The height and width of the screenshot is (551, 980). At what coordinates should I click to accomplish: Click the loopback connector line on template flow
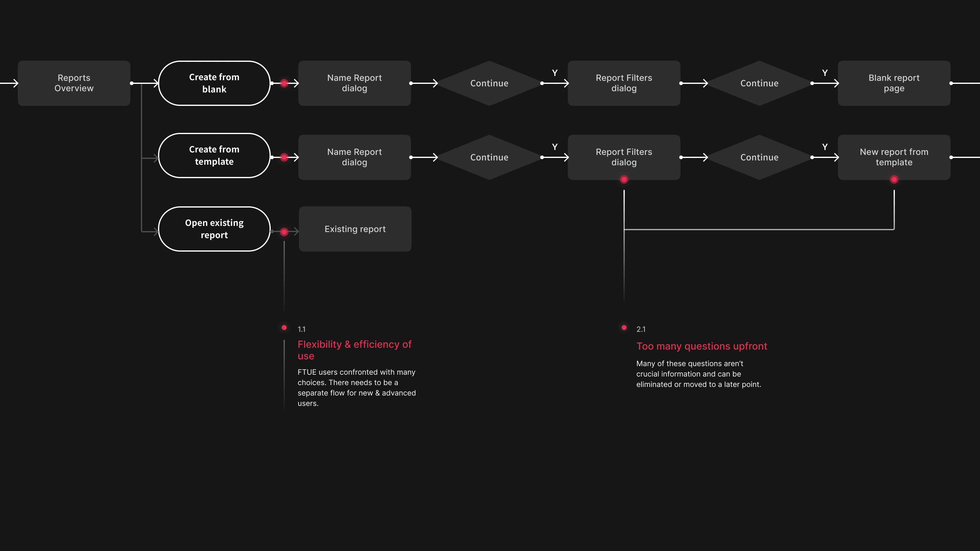click(x=759, y=229)
